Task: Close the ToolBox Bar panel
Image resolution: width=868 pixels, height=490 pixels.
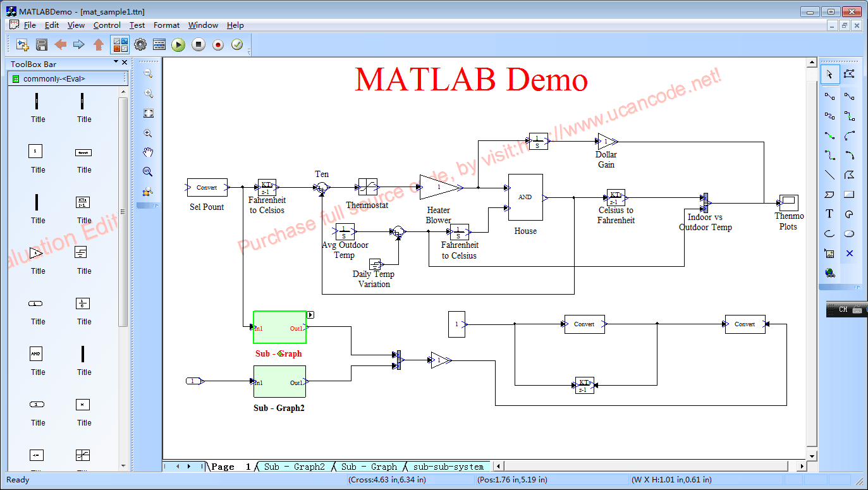Action: [x=125, y=62]
